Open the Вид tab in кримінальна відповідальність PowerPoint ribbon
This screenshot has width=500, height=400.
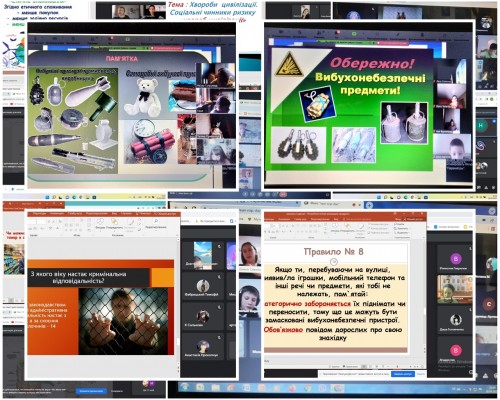click(x=115, y=214)
